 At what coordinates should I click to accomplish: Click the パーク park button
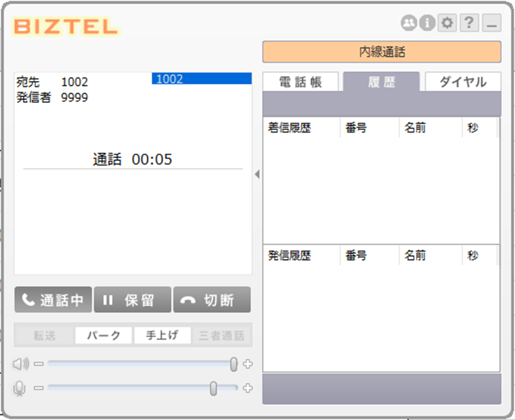(103, 335)
